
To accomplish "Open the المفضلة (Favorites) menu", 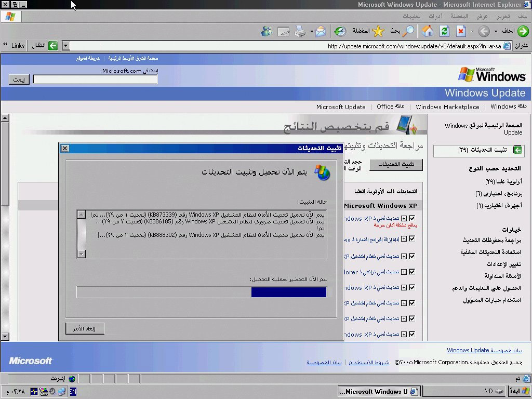I will [459, 16].
